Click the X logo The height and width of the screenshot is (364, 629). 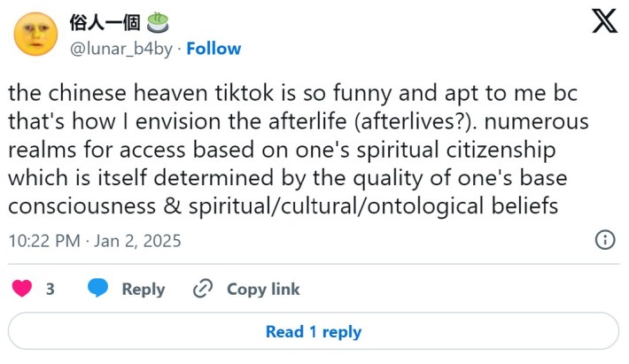[x=604, y=20]
